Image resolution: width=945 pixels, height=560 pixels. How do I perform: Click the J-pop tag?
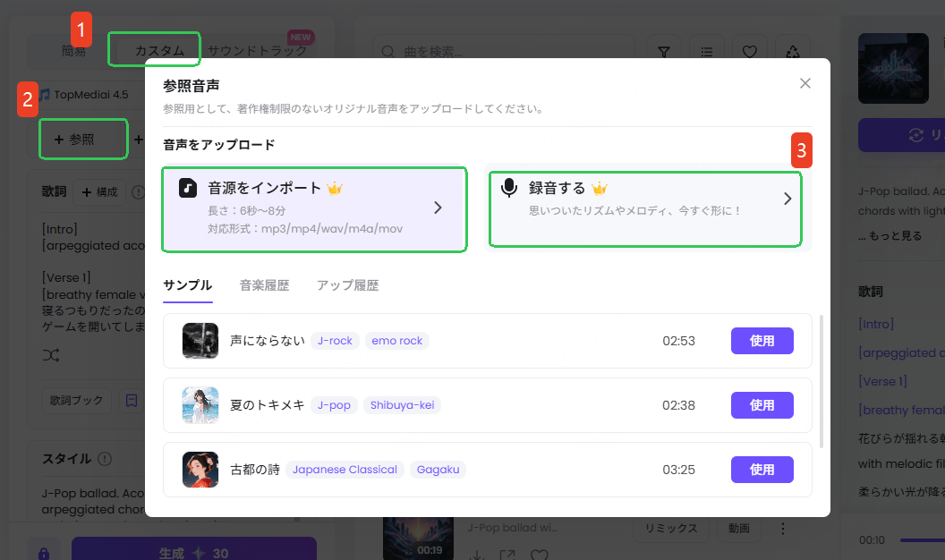[x=334, y=405]
